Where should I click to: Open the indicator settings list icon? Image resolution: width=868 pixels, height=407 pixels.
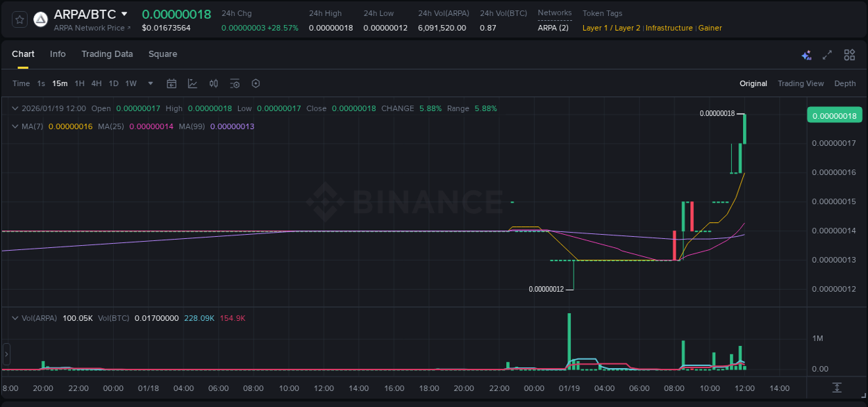(235, 83)
